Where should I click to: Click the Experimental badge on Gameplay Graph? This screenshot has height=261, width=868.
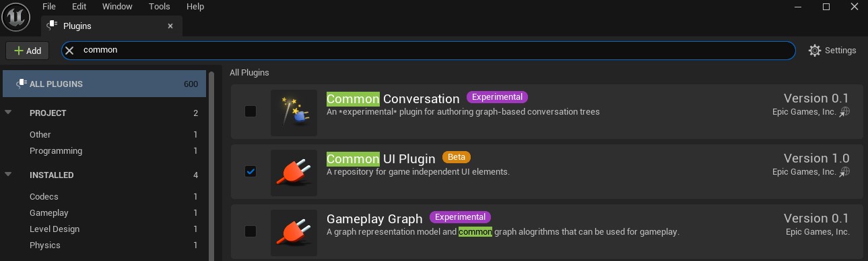(460, 217)
